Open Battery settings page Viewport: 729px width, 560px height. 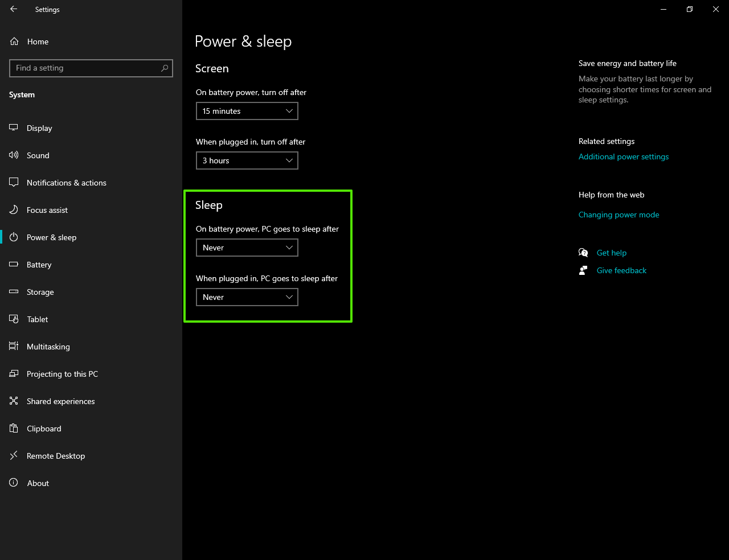91,265
